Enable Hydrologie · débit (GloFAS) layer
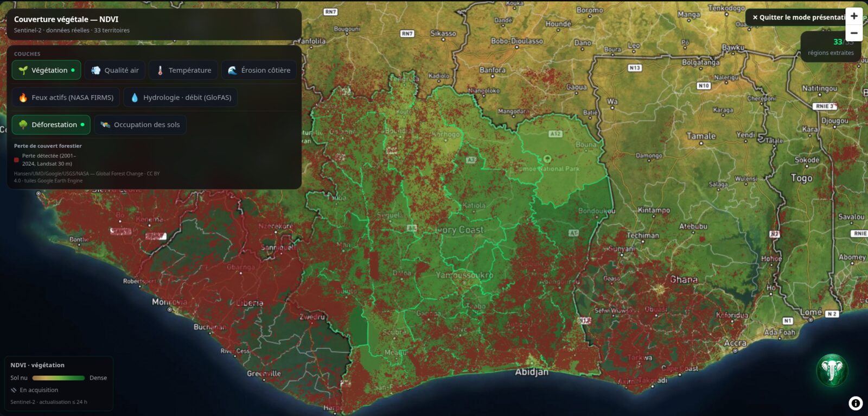Image resolution: width=868 pixels, height=416 pixels. [181, 97]
